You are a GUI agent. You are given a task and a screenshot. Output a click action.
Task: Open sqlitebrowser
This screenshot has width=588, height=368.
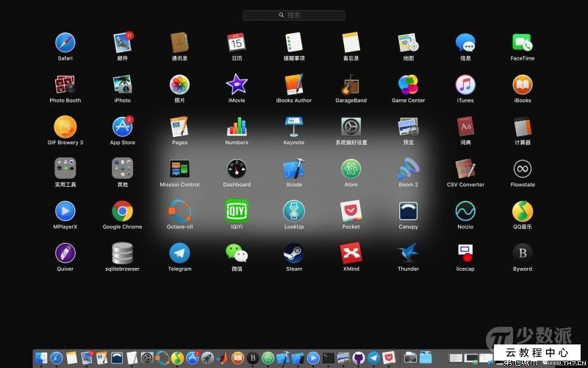[123, 252]
